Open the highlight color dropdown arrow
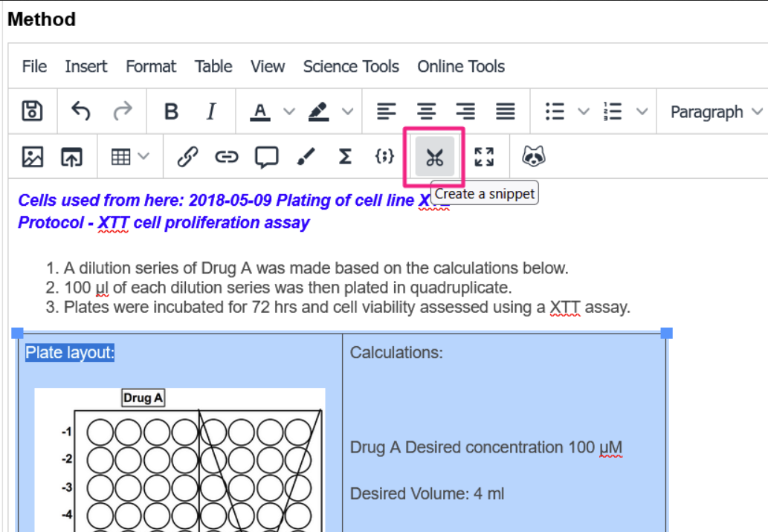768x532 pixels. pyautogui.click(x=348, y=111)
